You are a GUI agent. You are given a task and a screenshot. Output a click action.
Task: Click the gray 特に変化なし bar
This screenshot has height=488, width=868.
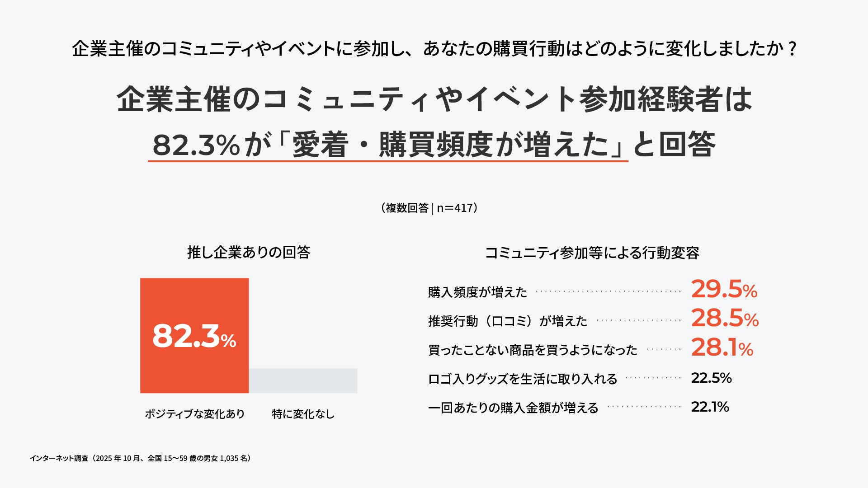pos(303,380)
